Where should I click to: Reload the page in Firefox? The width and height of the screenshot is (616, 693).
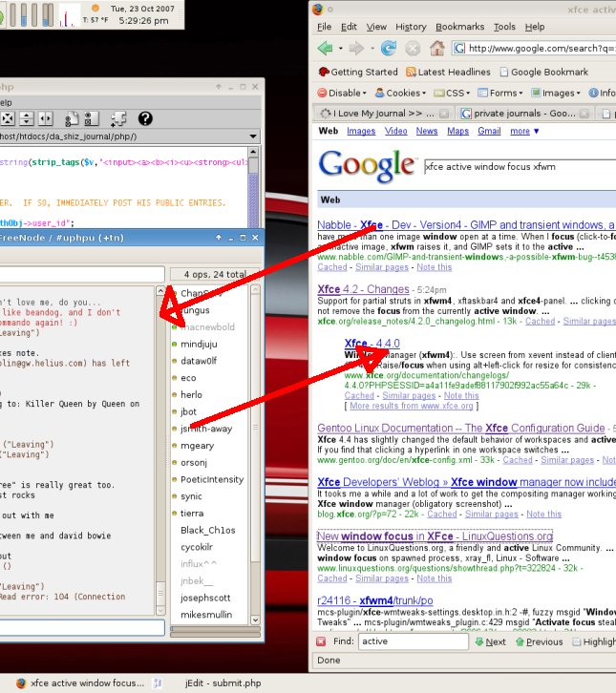pos(389,48)
